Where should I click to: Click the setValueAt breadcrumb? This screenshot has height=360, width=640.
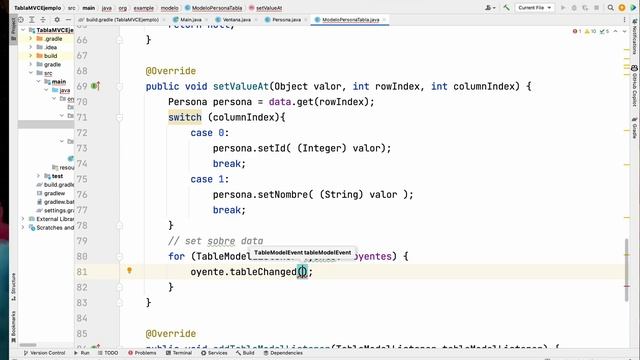pyautogui.click(x=266, y=8)
